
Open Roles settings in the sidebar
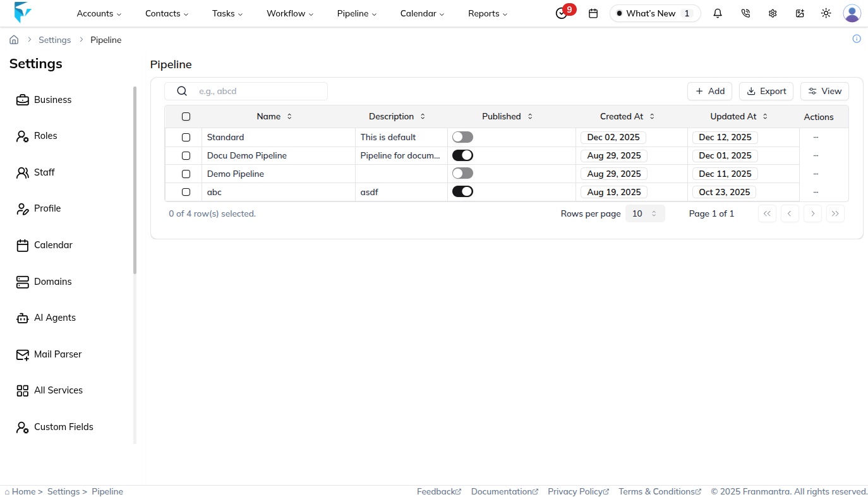[x=37, y=136]
